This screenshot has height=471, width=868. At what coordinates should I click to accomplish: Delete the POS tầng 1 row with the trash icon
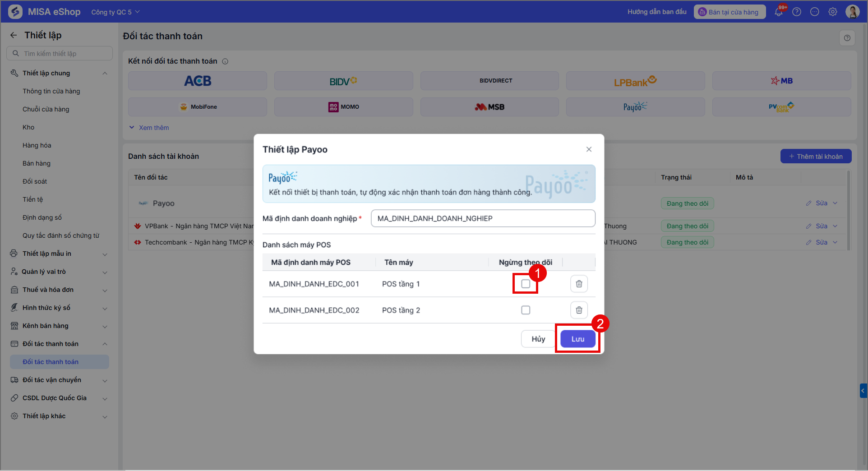click(x=579, y=284)
